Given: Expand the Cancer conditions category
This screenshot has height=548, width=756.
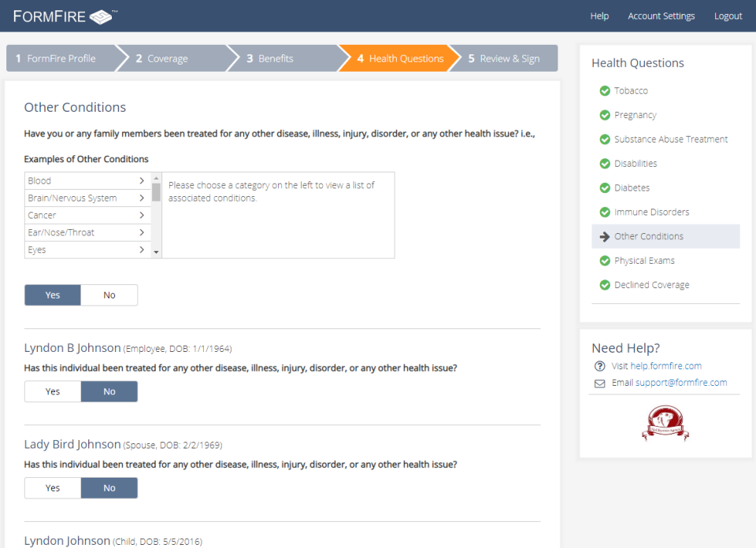Looking at the screenshot, I should 87,216.
